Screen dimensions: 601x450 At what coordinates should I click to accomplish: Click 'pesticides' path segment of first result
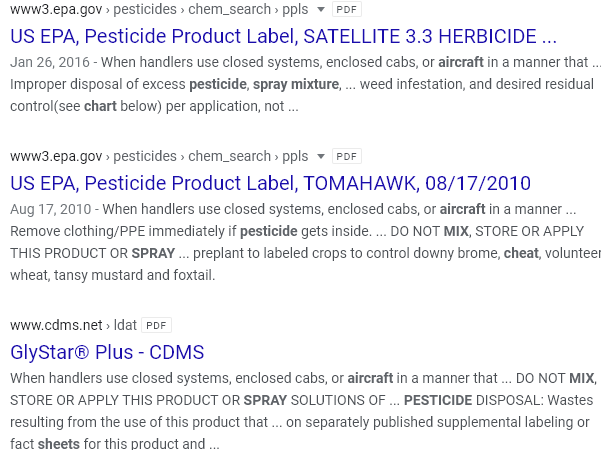[x=145, y=10]
